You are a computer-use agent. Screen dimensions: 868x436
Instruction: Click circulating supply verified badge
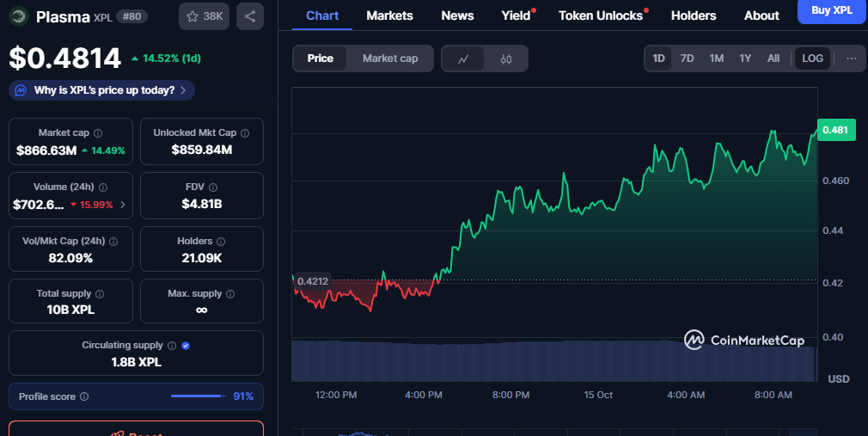tap(186, 346)
